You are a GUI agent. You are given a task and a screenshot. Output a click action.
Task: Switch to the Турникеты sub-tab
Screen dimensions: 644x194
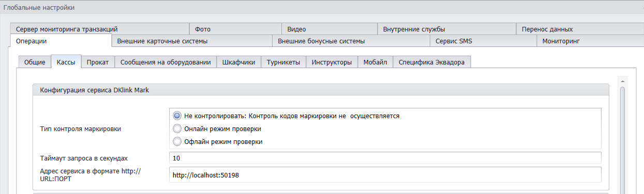(x=283, y=62)
